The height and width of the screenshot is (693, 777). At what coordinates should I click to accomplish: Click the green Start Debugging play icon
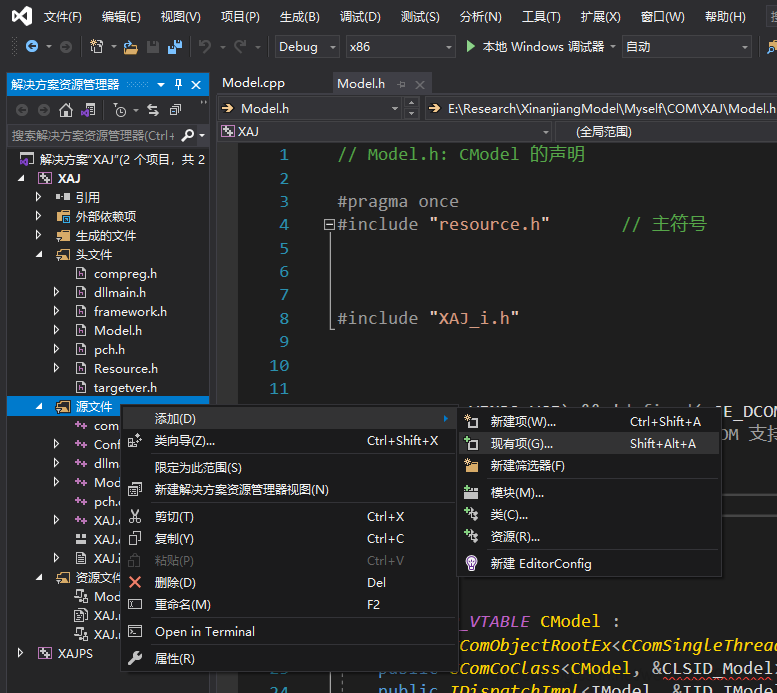point(472,47)
